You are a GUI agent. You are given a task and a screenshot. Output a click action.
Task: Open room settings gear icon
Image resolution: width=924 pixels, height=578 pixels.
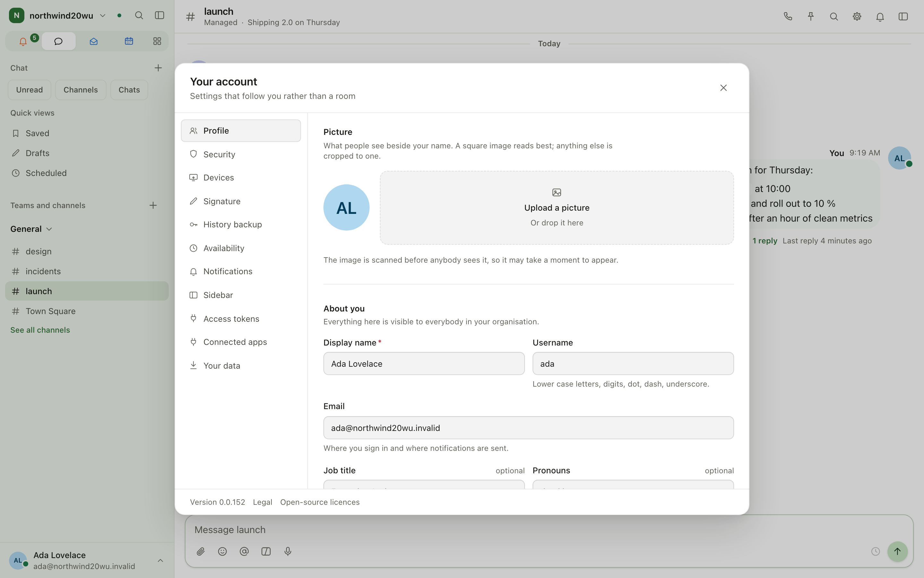[857, 16]
